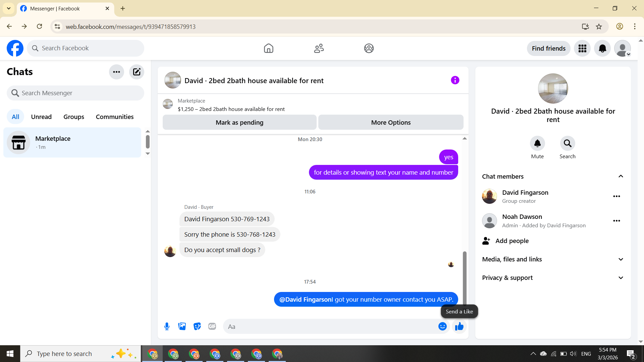Click the More Options button

390,122
